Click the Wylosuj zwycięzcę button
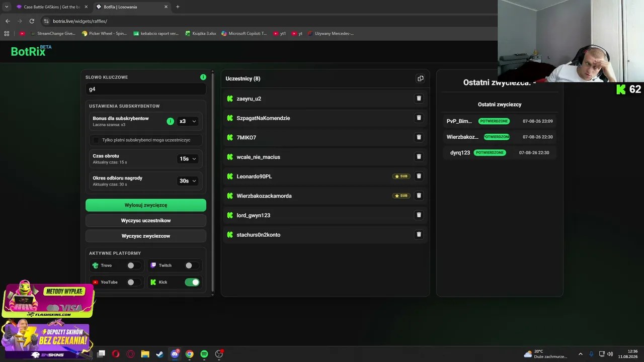644x362 pixels. tap(146, 205)
